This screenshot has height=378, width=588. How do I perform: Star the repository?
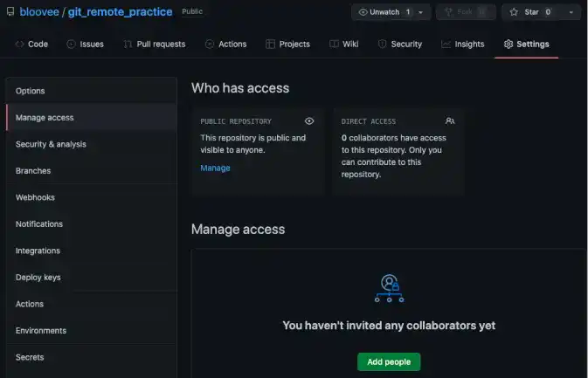point(532,12)
